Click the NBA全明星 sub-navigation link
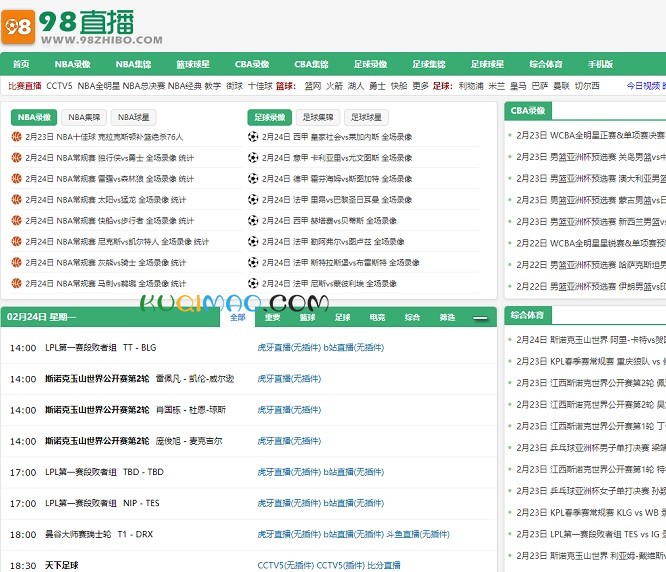This screenshot has width=666, height=572. (99, 86)
